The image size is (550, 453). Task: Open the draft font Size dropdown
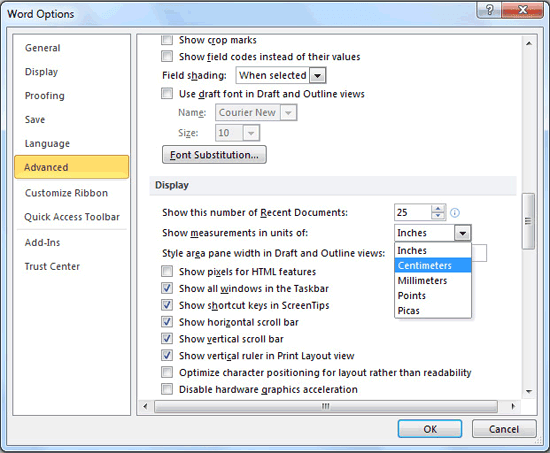point(251,133)
